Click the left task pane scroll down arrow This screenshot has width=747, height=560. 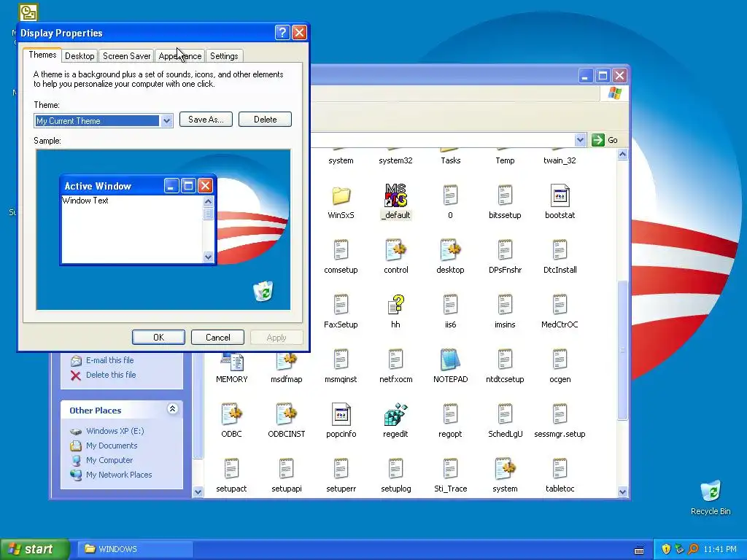pyautogui.click(x=198, y=492)
